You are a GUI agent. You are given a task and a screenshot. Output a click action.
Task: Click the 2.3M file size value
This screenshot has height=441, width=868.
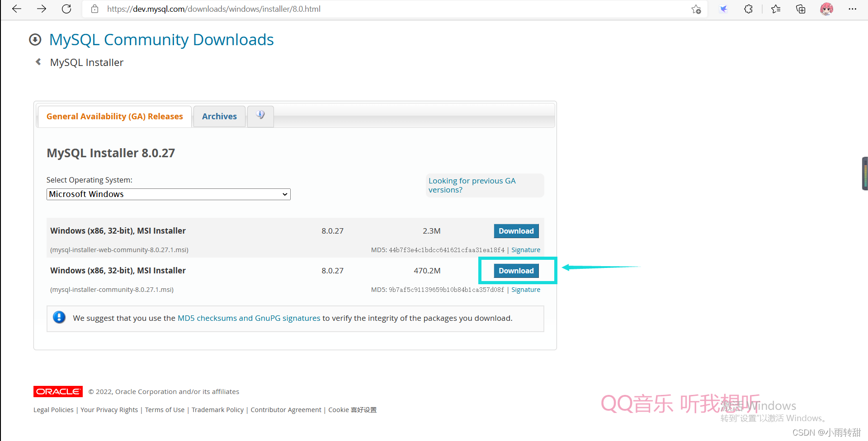(x=431, y=231)
